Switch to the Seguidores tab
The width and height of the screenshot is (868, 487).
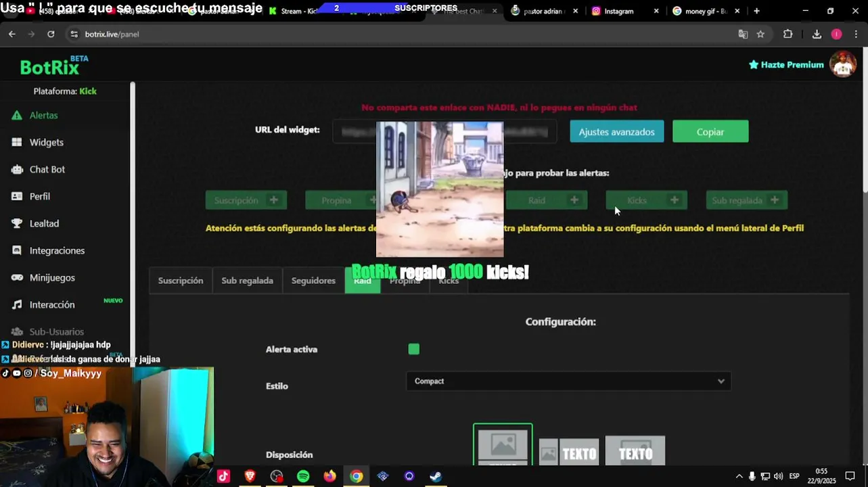tap(313, 281)
